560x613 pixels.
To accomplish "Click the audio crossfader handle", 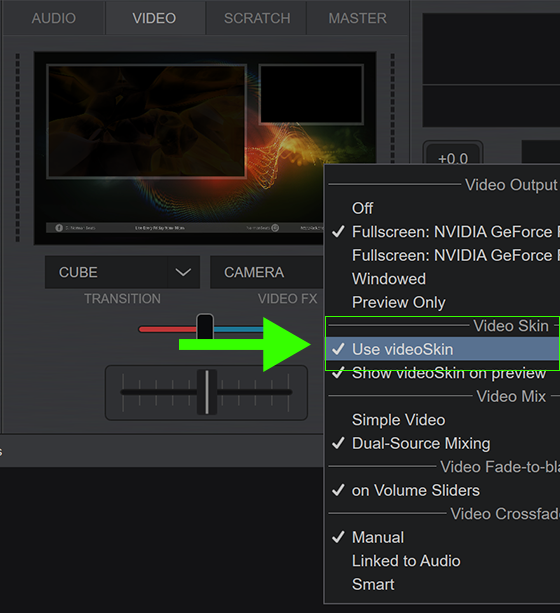I will tap(206, 392).
